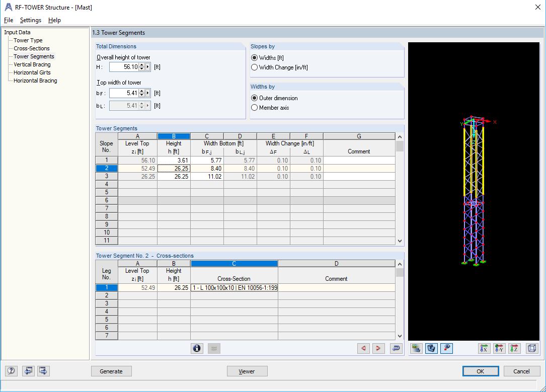Open the Settings menu
This screenshot has height=392, width=546.
(31, 20)
